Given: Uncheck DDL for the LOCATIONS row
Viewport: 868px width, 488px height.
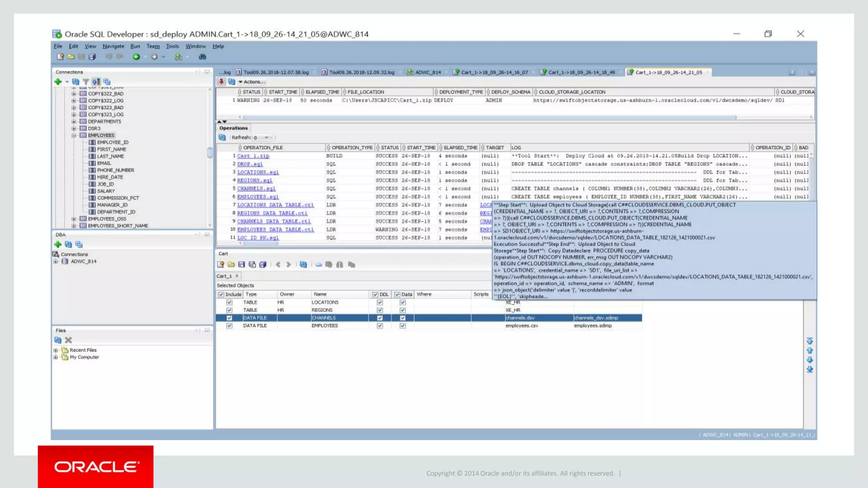Looking at the screenshot, I should click(x=380, y=302).
